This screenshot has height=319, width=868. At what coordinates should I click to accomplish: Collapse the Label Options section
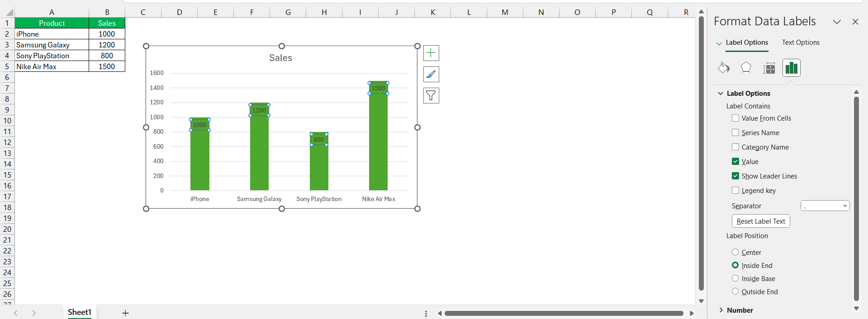pos(721,94)
